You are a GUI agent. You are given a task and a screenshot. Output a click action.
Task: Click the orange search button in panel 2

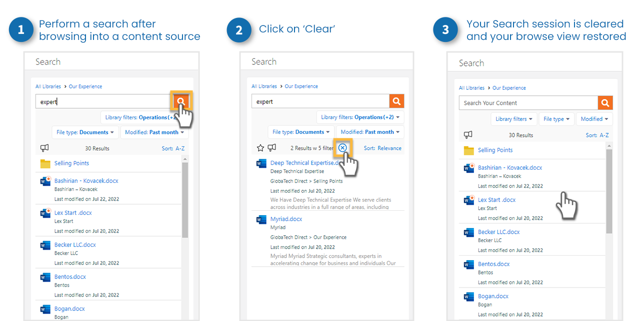(x=396, y=101)
